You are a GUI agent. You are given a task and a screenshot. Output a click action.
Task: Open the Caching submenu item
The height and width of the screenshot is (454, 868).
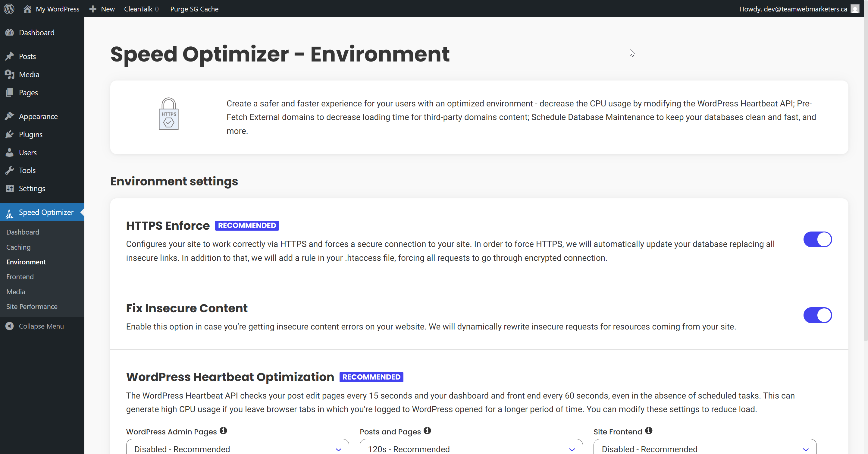(x=18, y=247)
